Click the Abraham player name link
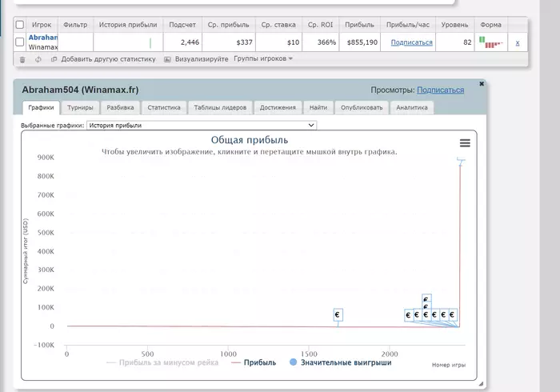Viewport: 560px width, 392px height. [43, 38]
